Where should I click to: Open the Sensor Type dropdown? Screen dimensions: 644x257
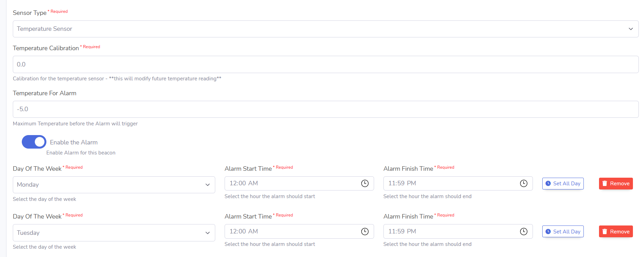325,29
